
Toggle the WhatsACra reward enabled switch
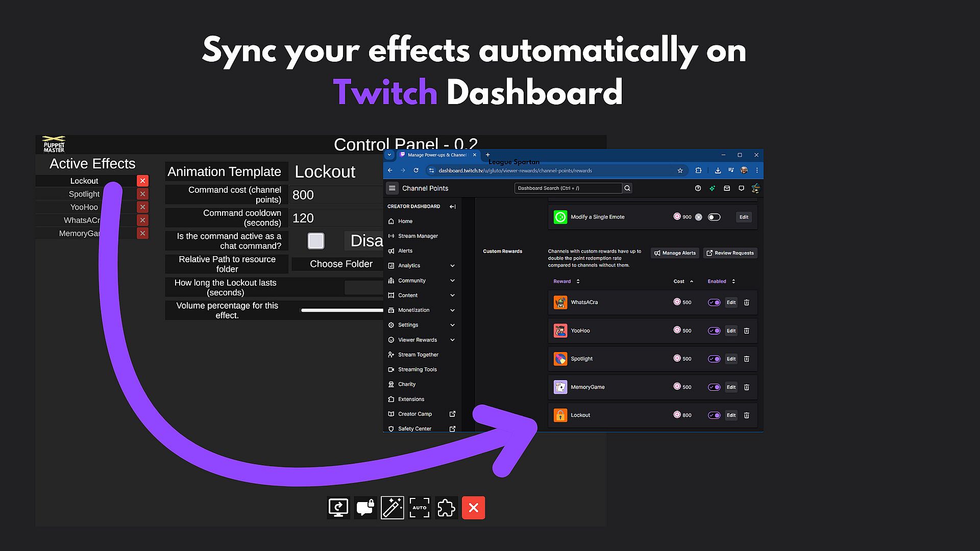pos(714,303)
